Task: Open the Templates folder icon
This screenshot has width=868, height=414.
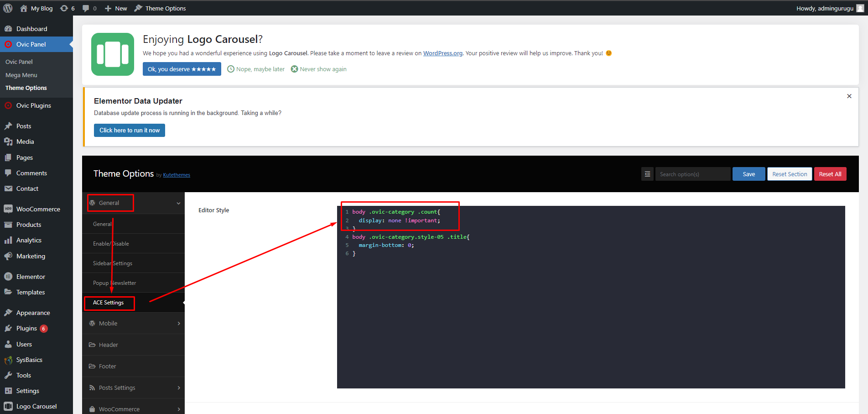Action: point(8,292)
